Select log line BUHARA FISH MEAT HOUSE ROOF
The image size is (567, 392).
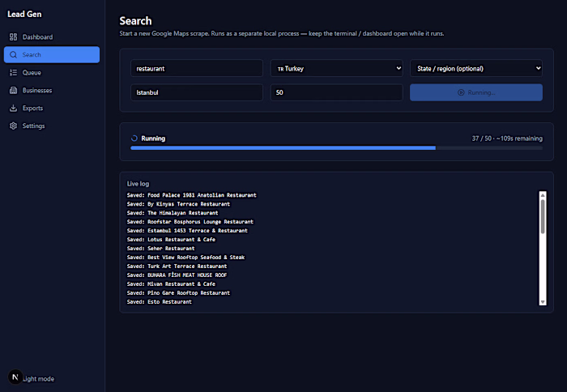click(x=177, y=275)
